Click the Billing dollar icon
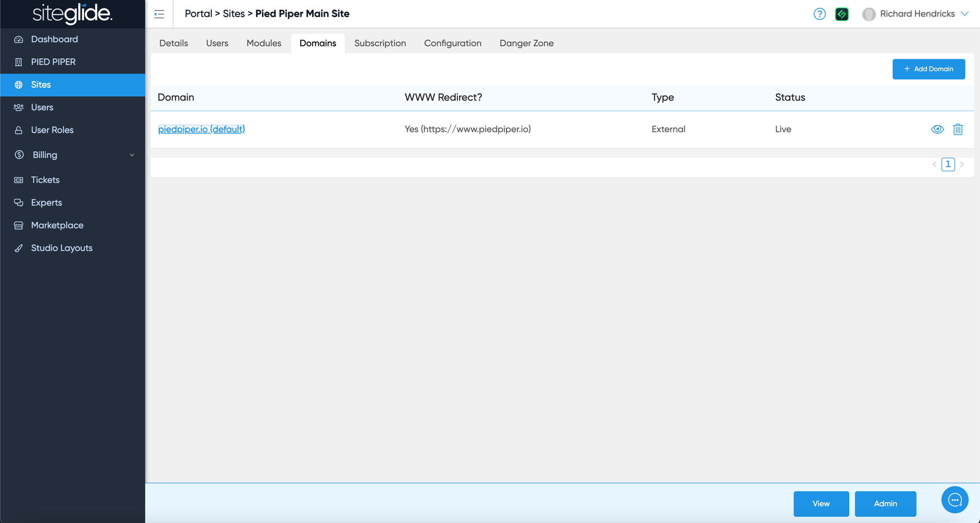Screen dimensions: 980x523 [19, 155]
